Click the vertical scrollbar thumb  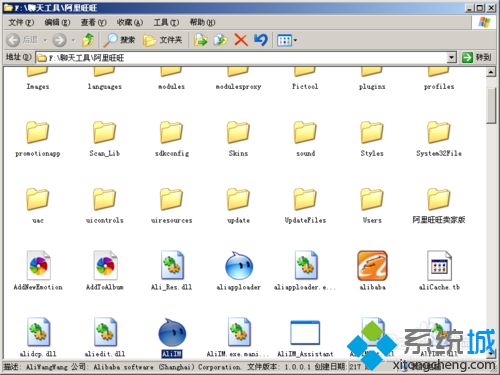coord(491,106)
